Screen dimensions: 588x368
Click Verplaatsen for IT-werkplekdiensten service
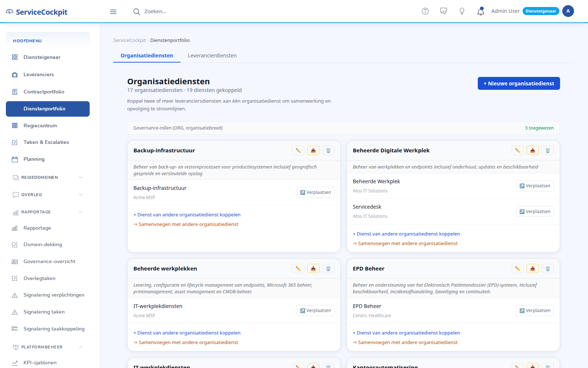pyautogui.click(x=315, y=311)
